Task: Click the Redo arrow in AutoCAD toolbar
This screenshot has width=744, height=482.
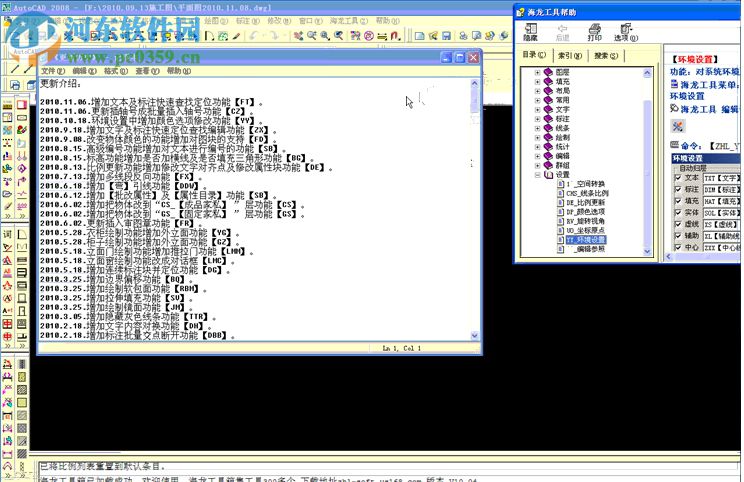Action: click(x=274, y=36)
